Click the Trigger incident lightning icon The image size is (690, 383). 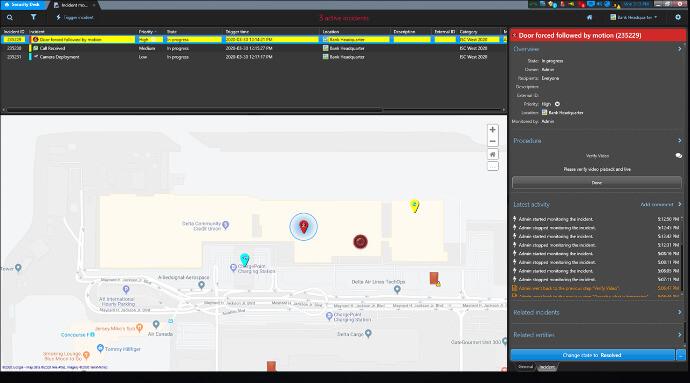tap(58, 17)
